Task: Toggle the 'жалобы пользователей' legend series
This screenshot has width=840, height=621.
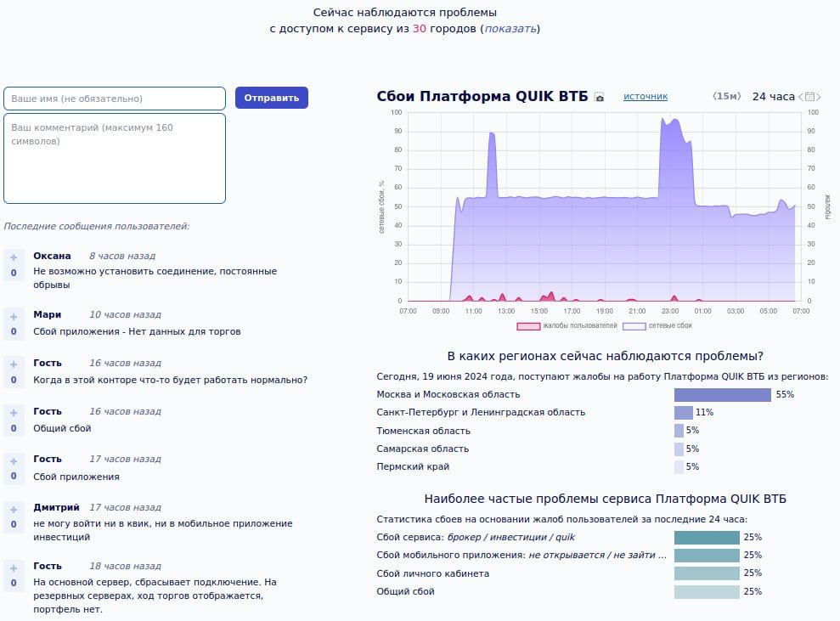Action: coord(567,325)
